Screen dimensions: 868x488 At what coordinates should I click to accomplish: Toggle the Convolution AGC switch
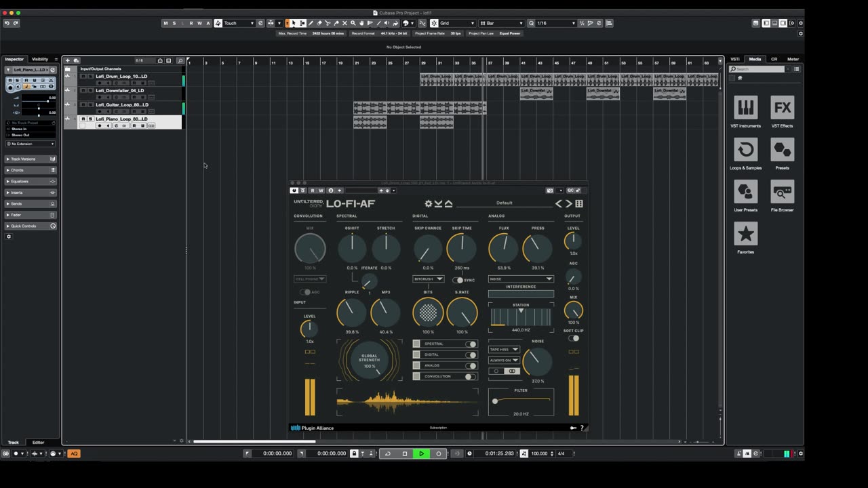305,292
